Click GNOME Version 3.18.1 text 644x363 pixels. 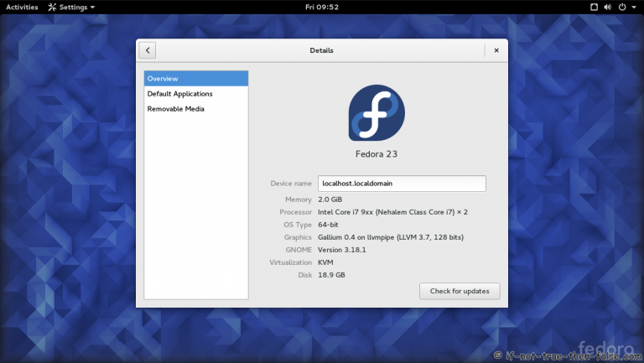point(342,250)
